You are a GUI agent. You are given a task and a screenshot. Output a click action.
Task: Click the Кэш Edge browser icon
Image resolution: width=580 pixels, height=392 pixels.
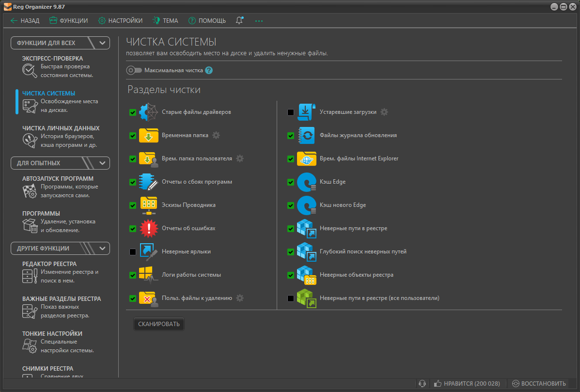tap(306, 182)
